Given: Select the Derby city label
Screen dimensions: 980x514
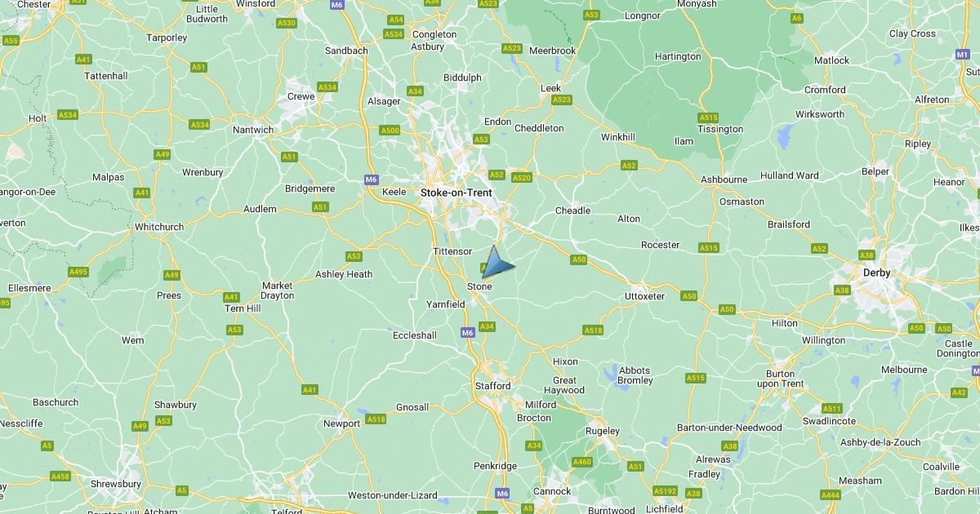Looking at the screenshot, I should pyautogui.click(x=878, y=273).
